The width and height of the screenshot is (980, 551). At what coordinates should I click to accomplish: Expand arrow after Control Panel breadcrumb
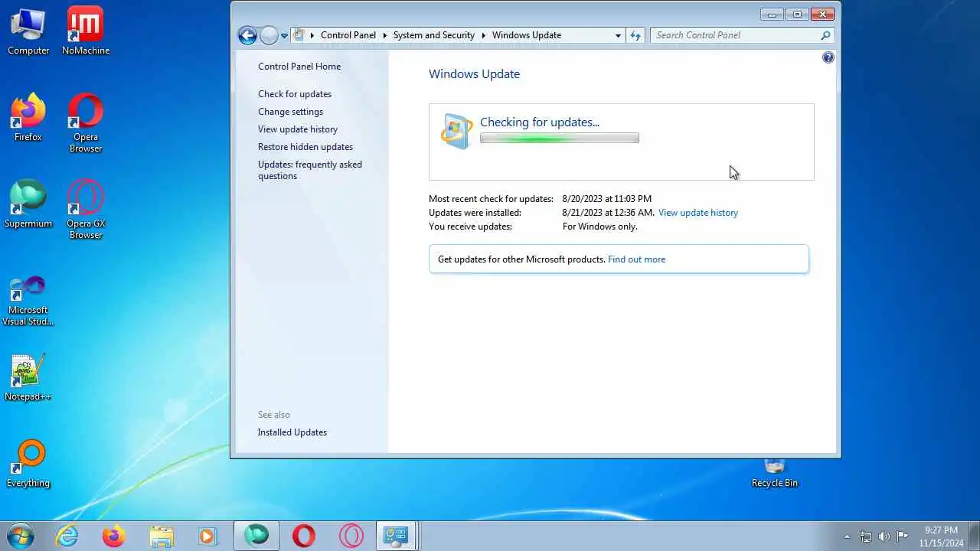click(x=384, y=35)
